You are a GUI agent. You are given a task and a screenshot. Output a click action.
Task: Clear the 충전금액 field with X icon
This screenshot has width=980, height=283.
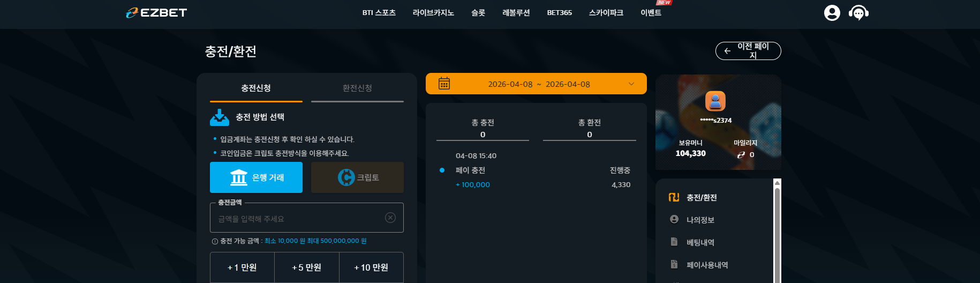tap(390, 218)
